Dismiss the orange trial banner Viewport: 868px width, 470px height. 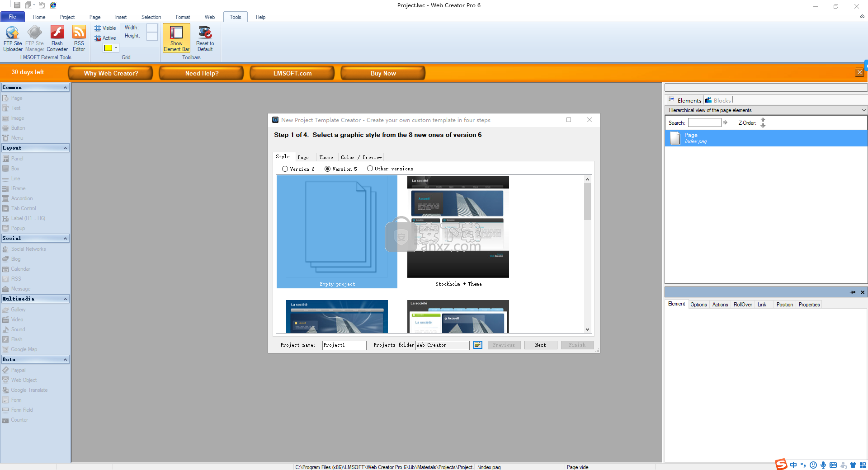(x=859, y=72)
